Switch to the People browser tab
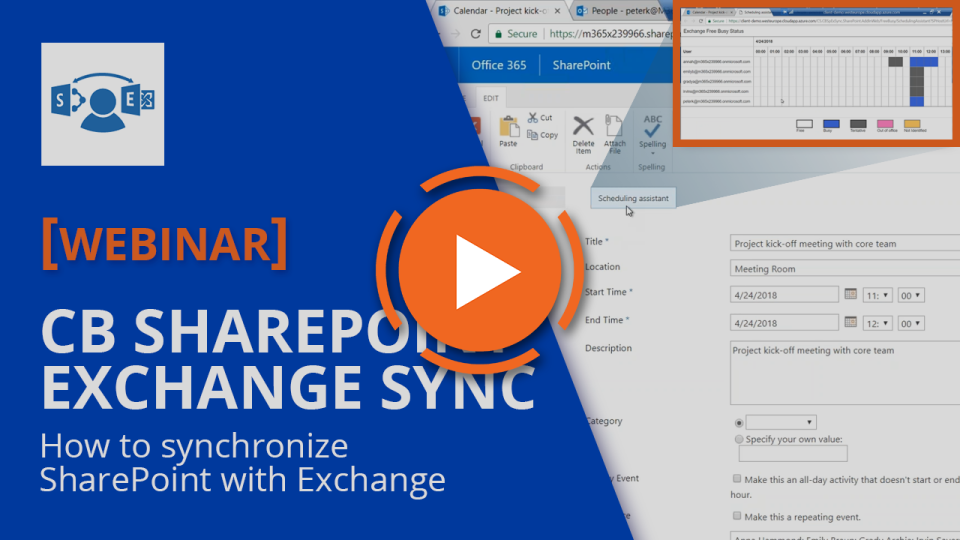Viewport: 960px width, 540px height. [623, 11]
